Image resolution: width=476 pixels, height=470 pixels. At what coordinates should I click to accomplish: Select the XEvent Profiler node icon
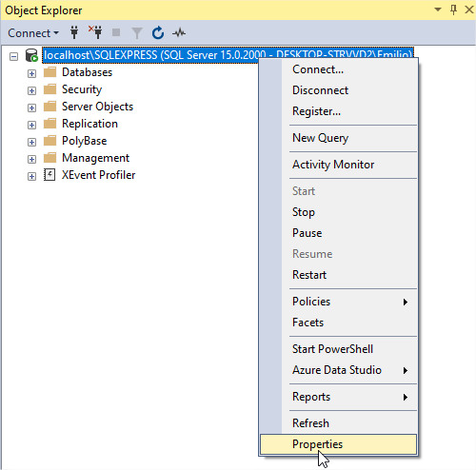(x=50, y=175)
